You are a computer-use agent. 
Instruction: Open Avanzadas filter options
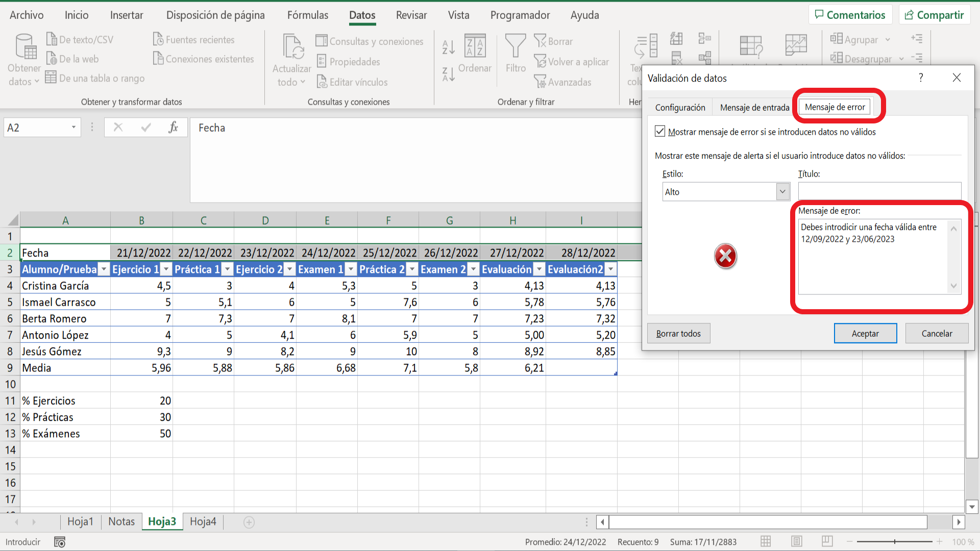562,82
